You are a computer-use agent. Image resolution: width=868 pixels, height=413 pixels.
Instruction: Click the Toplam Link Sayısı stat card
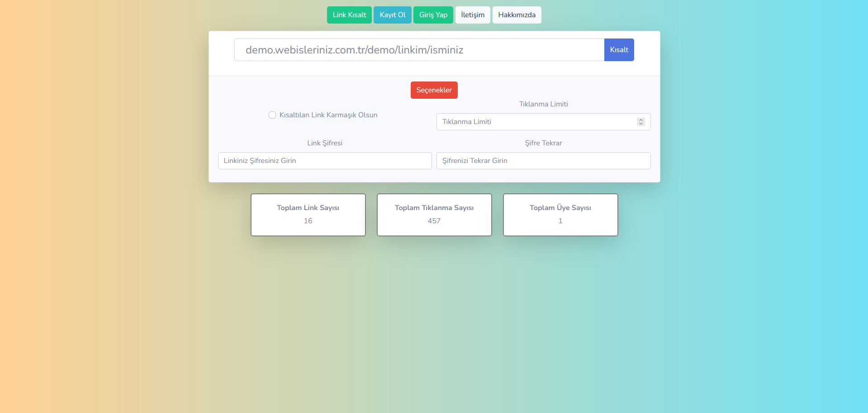(x=308, y=215)
